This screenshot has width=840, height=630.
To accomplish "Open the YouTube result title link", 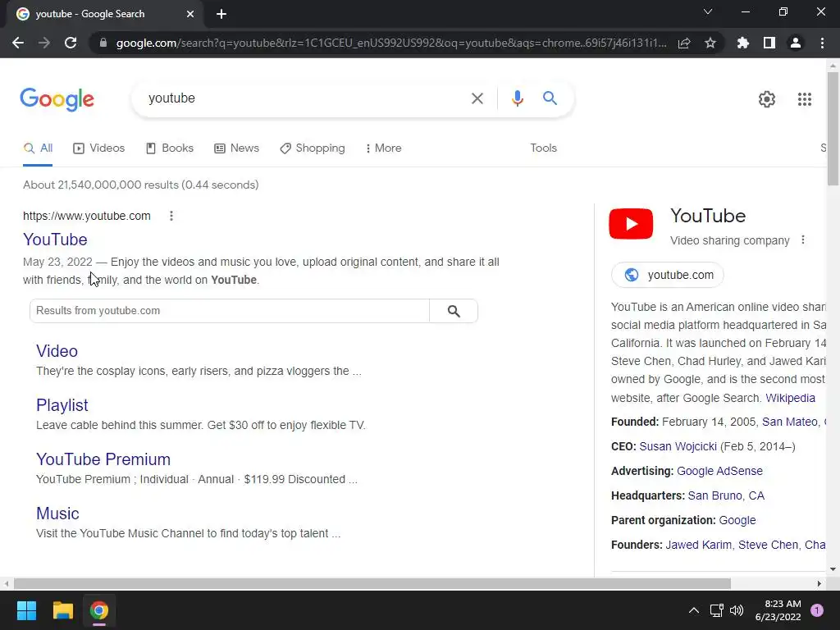I will tap(55, 240).
